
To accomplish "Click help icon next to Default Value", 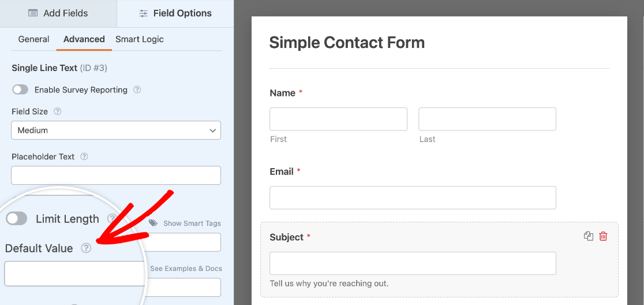I will [x=86, y=248].
